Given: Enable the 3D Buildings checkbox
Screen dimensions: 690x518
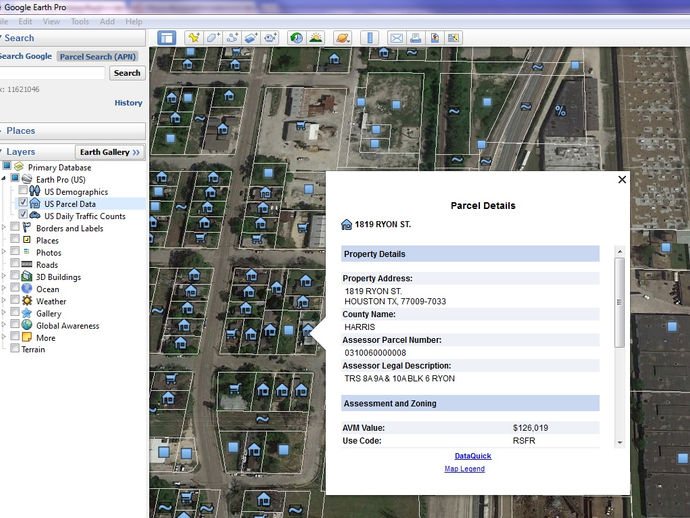Looking at the screenshot, I should coord(15,275).
